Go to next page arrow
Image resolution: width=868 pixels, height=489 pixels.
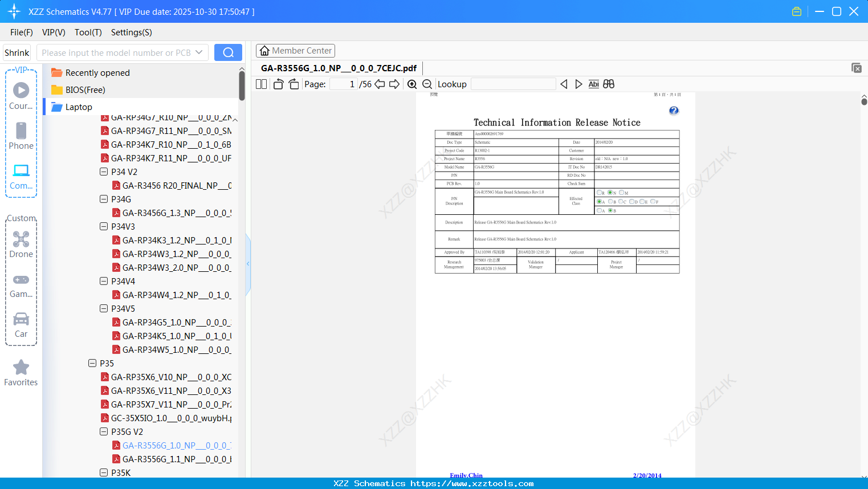pyautogui.click(x=394, y=84)
